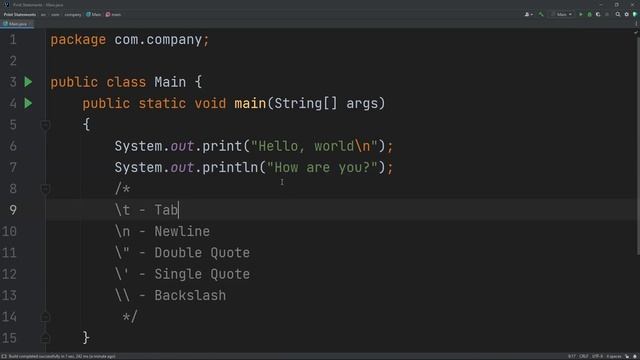640x360 pixels.
Task: Click the 'static' keyword on line 4
Action: pos(162,103)
